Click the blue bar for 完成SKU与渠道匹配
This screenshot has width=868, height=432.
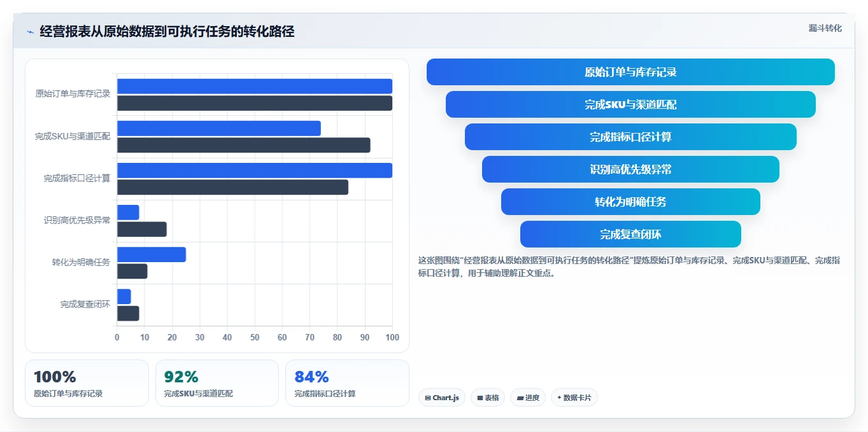pyautogui.click(x=219, y=129)
